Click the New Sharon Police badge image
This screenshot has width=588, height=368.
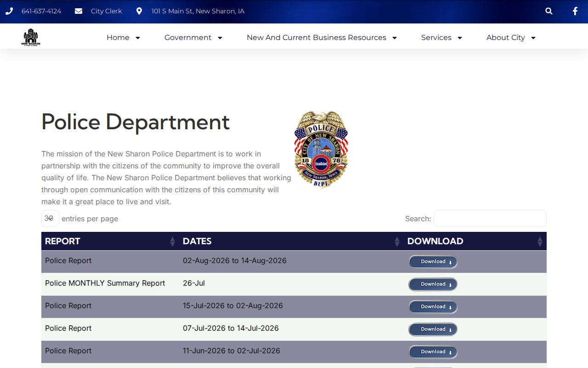click(321, 150)
